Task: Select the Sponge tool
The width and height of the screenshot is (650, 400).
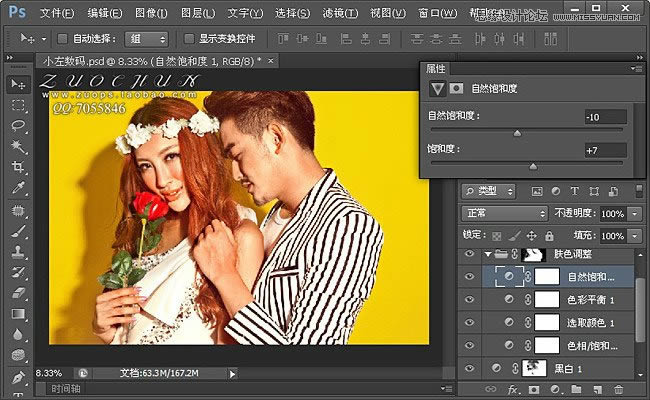Action: pyautogui.click(x=18, y=355)
